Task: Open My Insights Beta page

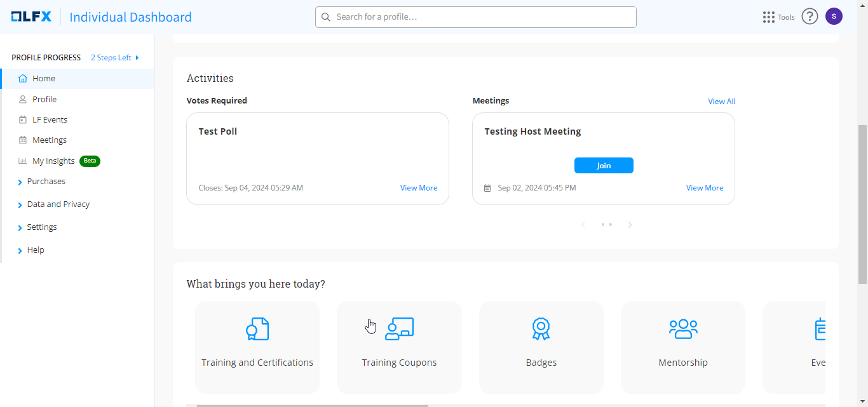Action: click(54, 161)
